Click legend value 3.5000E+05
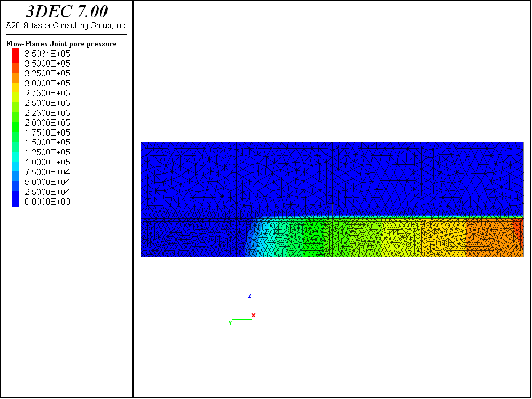The image size is (532, 399). [x=47, y=63]
